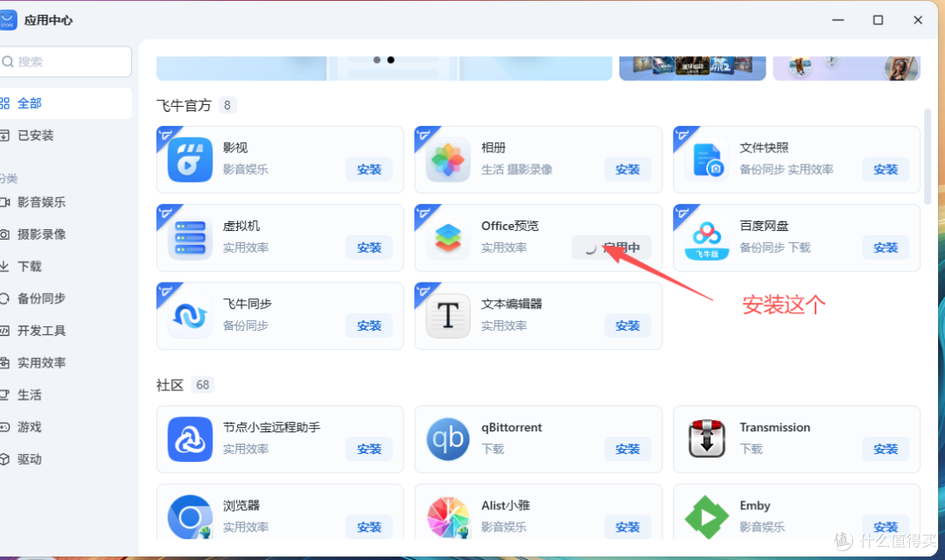
Task: Click the 虚拟机 app icon
Action: (190, 238)
